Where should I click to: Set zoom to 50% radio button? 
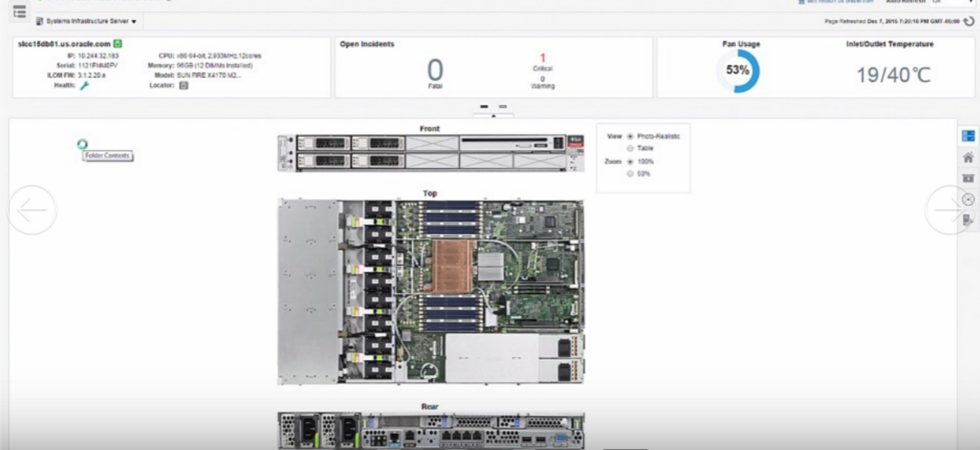tap(630, 174)
